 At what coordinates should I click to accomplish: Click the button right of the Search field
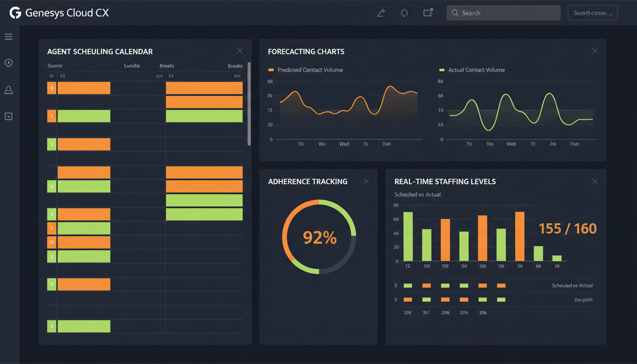tap(592, 13)
